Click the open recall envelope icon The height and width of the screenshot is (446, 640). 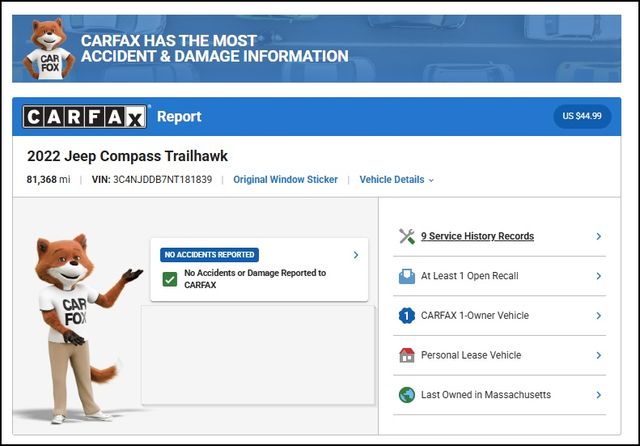coord(406,276)
